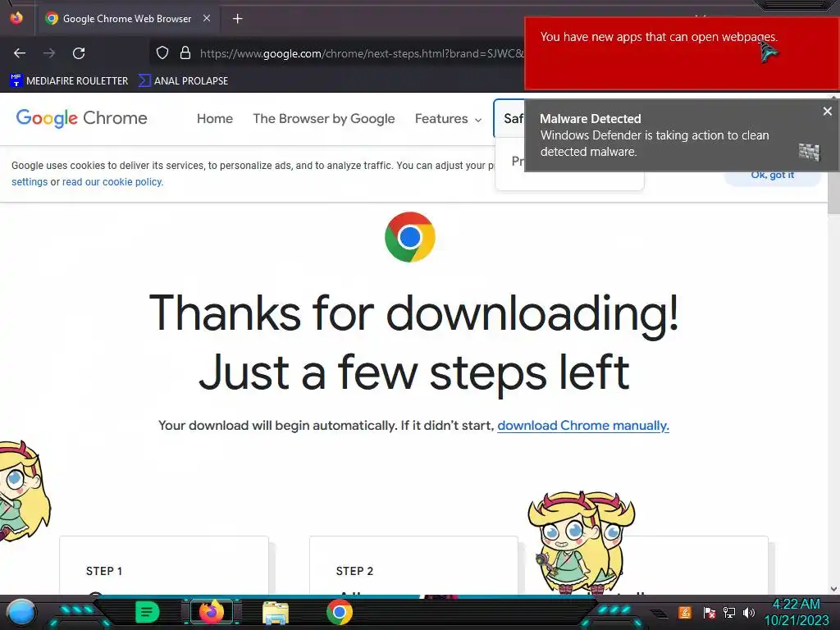The image size is (840, 630).
Task: Open the MEDIAFIRE ROULETTER bookmark
Action: (x=69, y=81)
